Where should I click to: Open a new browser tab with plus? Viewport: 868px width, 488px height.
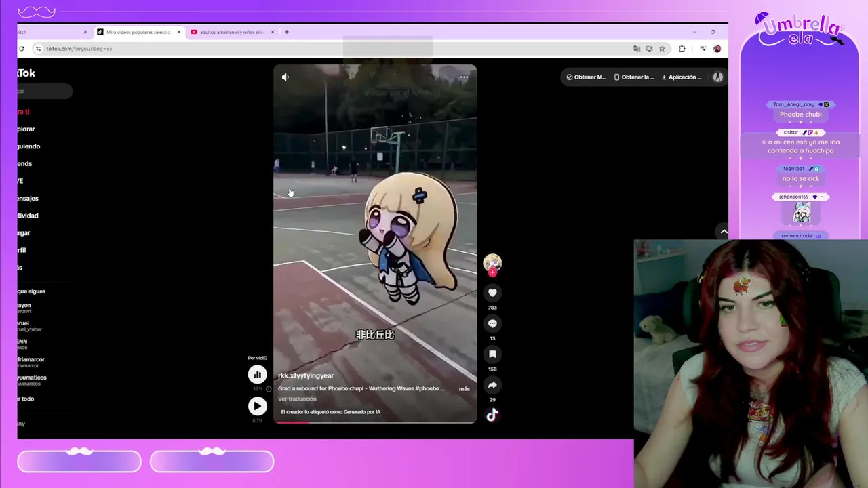click(286, 32)
